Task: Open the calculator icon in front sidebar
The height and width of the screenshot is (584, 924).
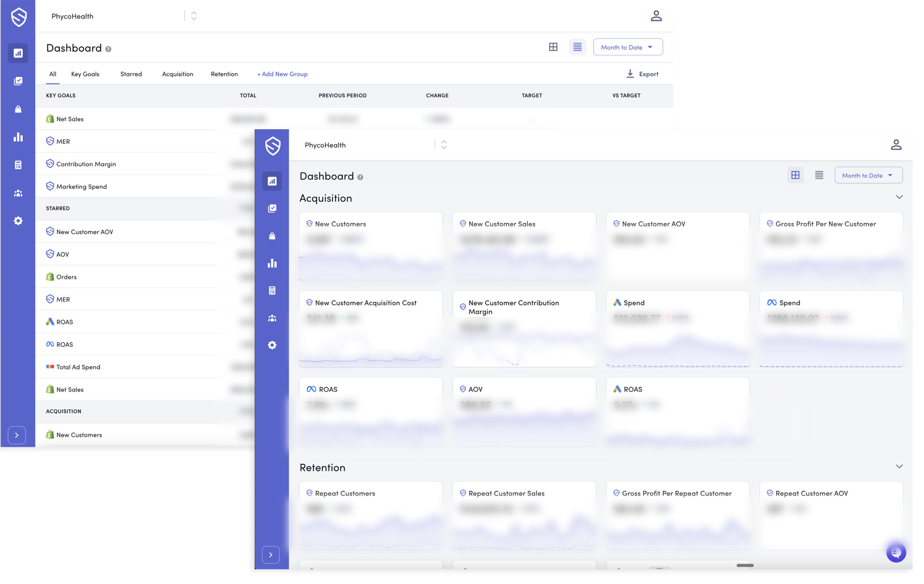Action: (x=272, y=291)
